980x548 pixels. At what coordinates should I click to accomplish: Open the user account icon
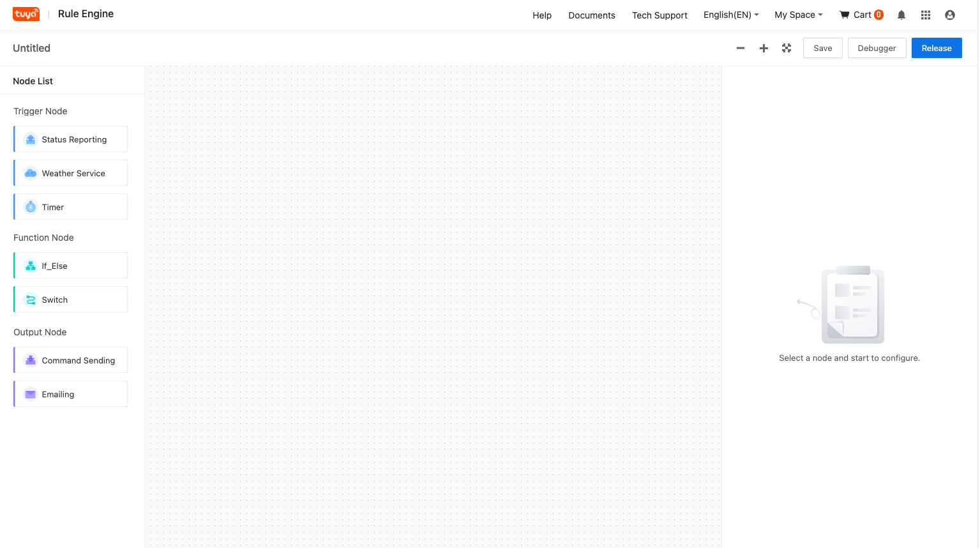point(950,15)
